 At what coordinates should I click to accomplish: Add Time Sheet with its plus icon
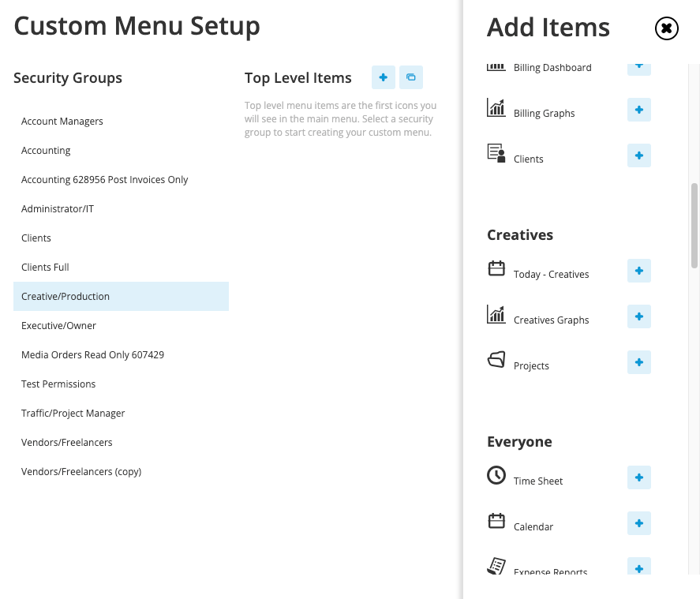(x=639, y=477)
